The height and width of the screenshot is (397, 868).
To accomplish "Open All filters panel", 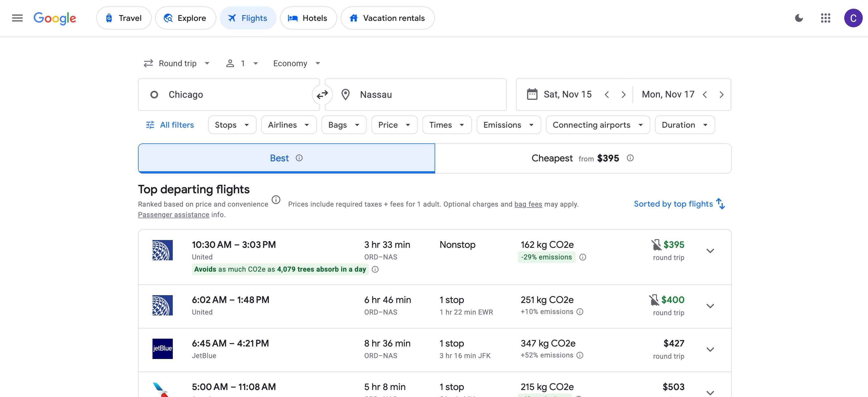I will point(170,125).
